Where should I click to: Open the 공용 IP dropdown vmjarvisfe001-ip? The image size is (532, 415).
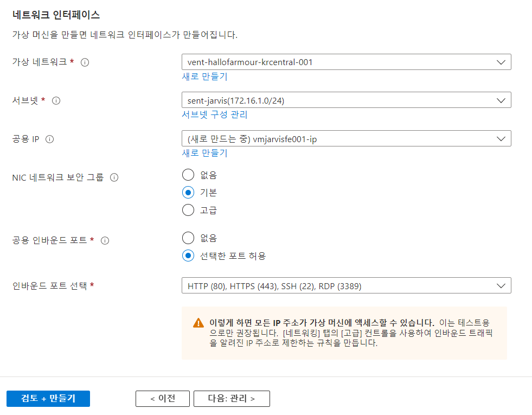click(347, 139)
